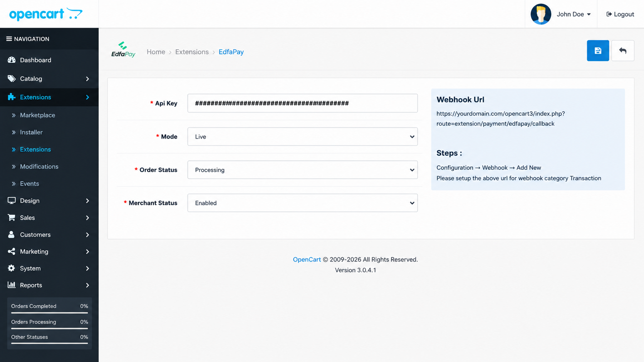Expand the Marketing chevron
644x362 pixels.
click(x=87, y=251)
